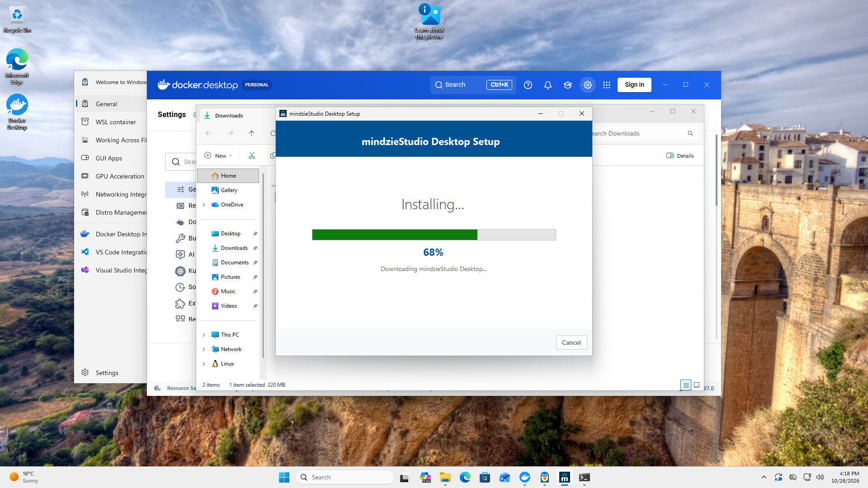868x488 pixels.
Task: Expand OneDrive tree node
Action: pyautogui.click(x=204, y=205)
